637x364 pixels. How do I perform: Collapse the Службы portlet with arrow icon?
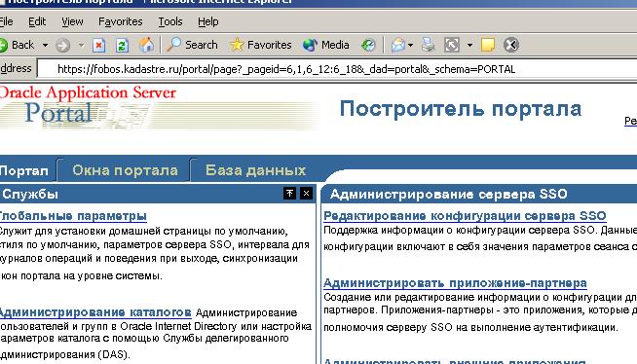pyautogui.click(x=289, y=194)
